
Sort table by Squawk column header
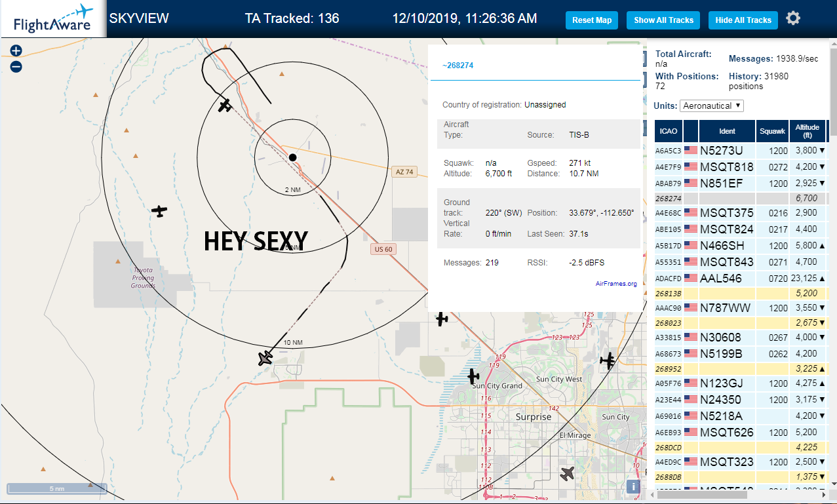point(772,131)
